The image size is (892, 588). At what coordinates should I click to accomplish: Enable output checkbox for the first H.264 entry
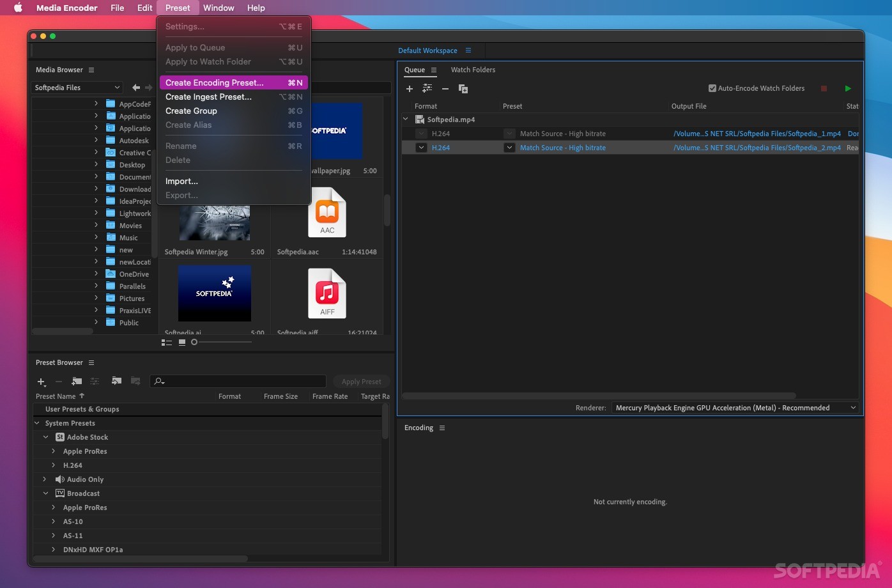click(421, 134)
